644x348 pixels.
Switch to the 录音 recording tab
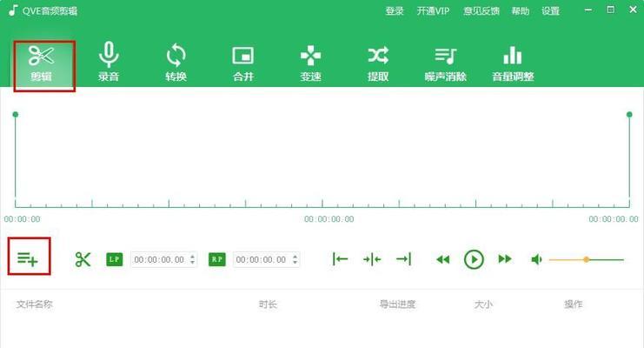(109, 62)
